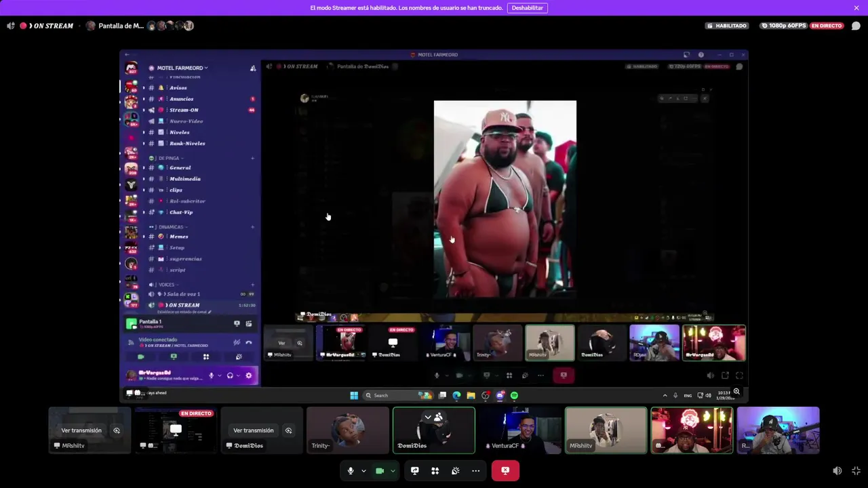Adjust stream volume with the speaker icon
The image size is (868, 488).
click(837, 471)
